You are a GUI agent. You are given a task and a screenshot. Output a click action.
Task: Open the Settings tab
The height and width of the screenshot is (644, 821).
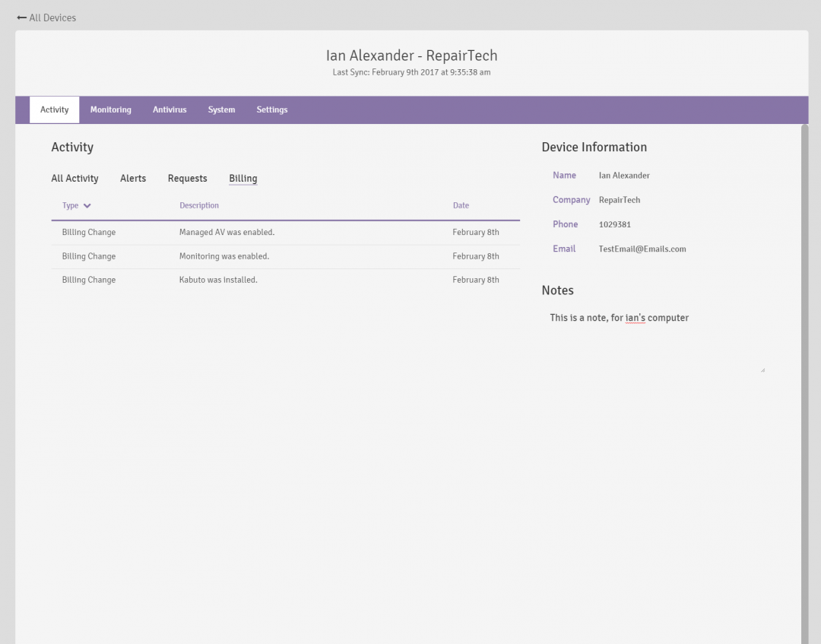(x=271, y=109)
